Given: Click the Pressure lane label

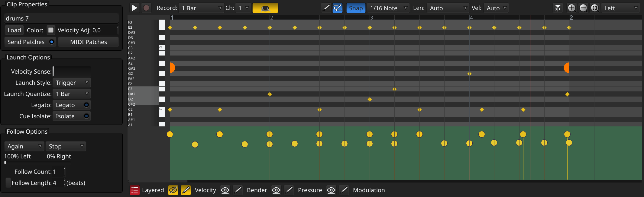Looking at the screenshot, I should point(310,190).
